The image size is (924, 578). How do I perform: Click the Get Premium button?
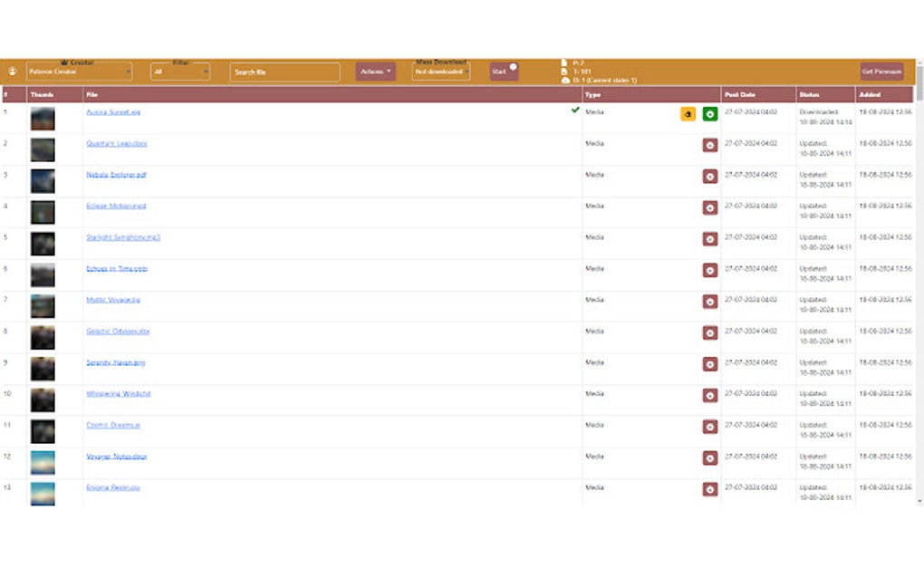click(x=883, y=71)
